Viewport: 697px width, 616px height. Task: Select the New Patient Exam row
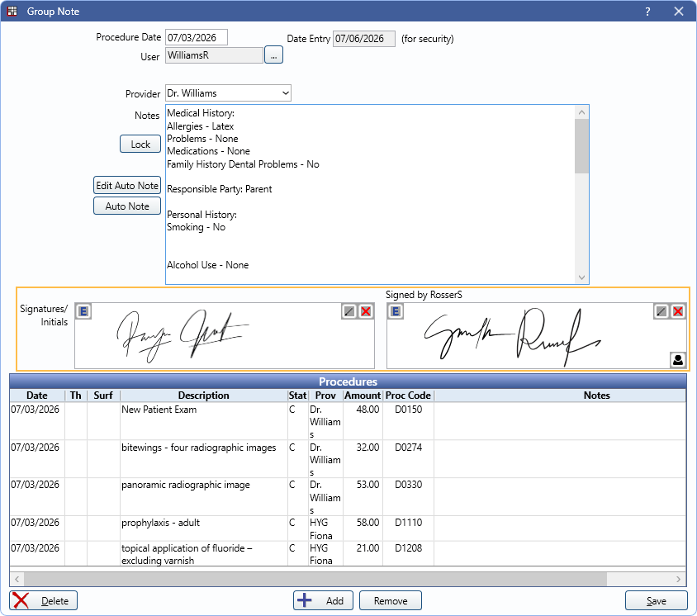(x=348, y=421)
